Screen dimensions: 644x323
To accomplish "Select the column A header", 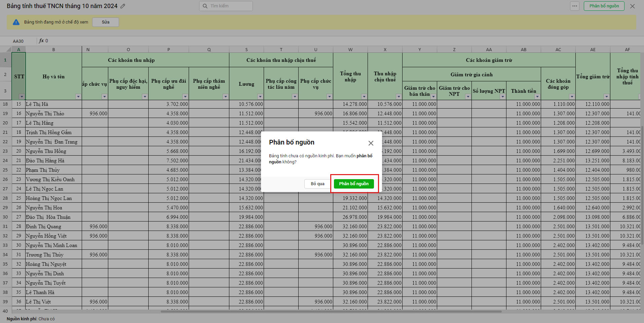I will click(x=18, y=49).
